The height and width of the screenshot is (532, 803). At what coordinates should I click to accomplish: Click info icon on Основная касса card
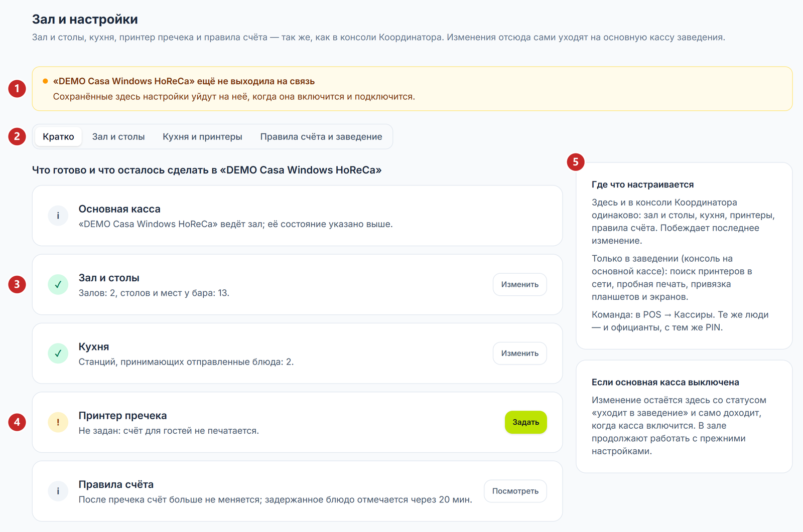click(58, 216)
